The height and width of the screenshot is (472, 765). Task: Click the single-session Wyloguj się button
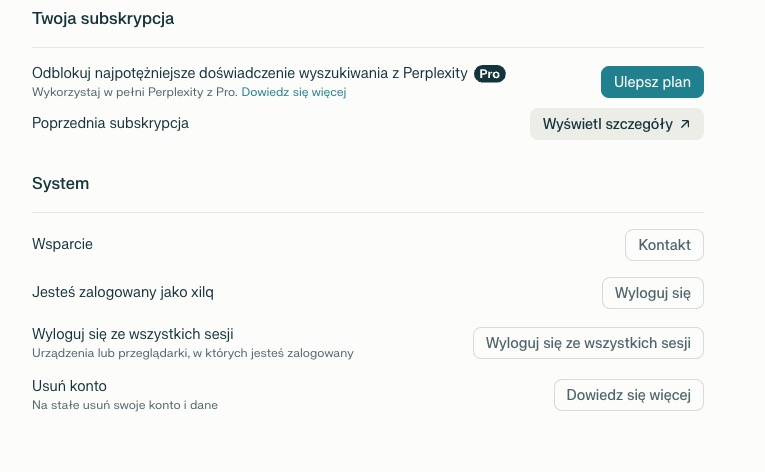(652, 293)
